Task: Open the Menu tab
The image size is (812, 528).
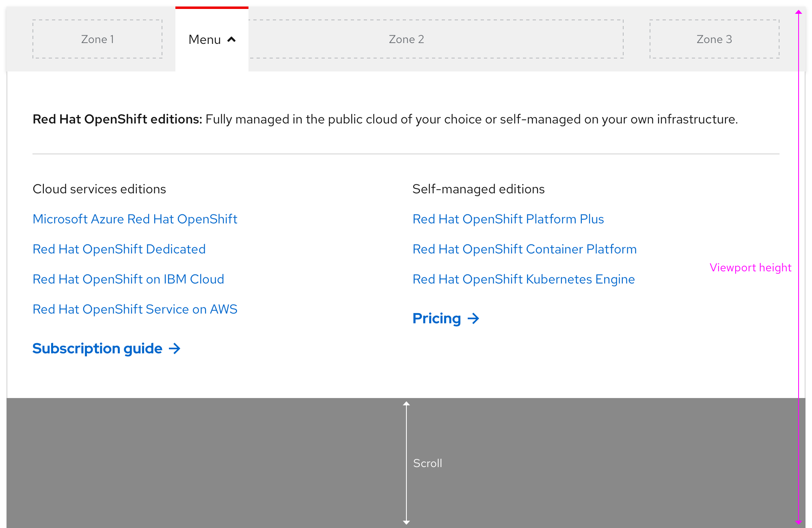Action: [205, 39]
